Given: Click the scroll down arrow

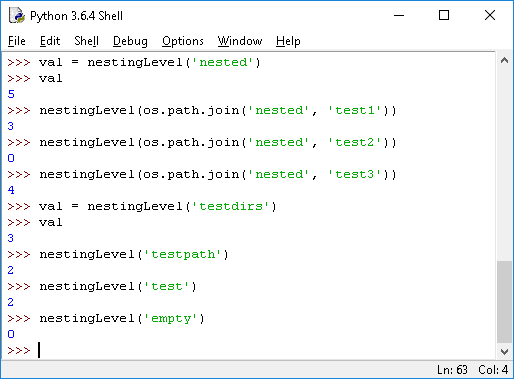Looking at the screenshot, I should [504, 352].
